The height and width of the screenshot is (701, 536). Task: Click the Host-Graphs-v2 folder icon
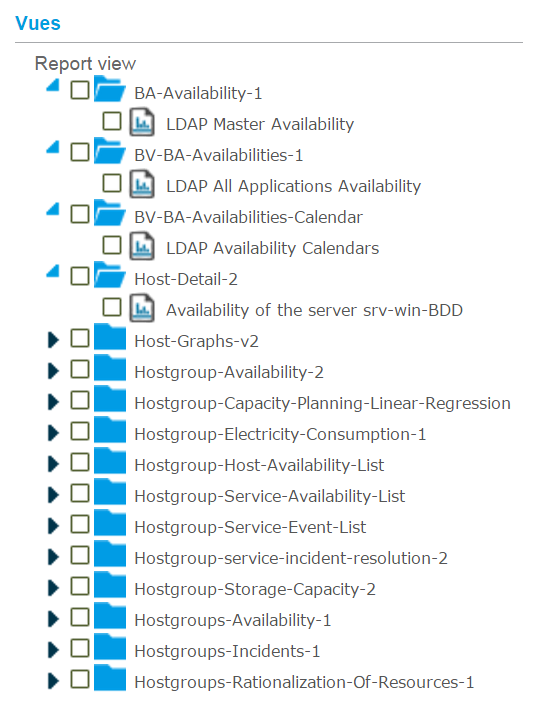pyautogui.click(x=110, y=337)
